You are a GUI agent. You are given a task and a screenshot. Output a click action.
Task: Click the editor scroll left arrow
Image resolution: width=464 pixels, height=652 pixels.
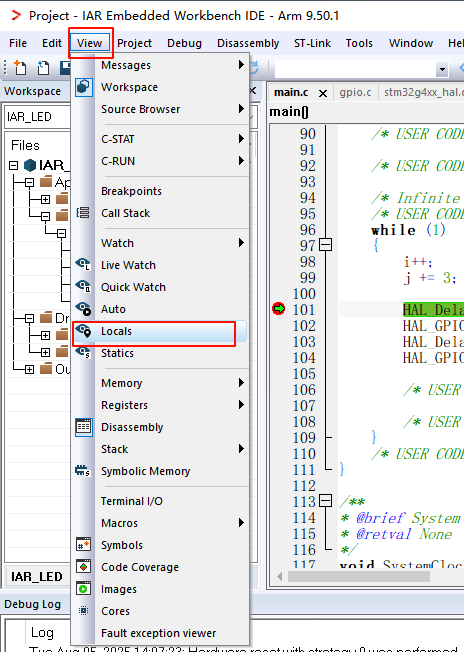[279, 576]
